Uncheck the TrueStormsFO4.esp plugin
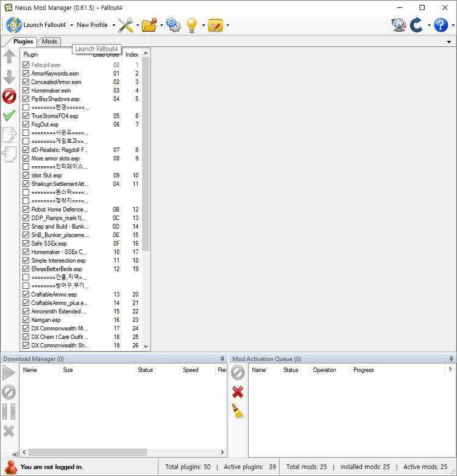 pos(26,116)
